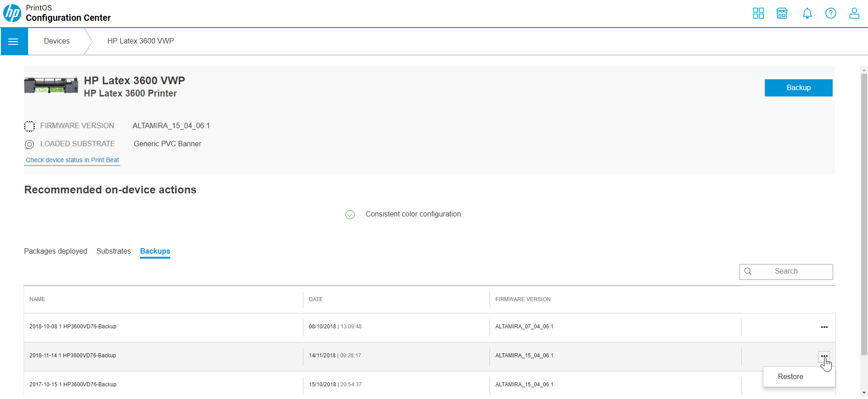Open the user account icon

854,13
